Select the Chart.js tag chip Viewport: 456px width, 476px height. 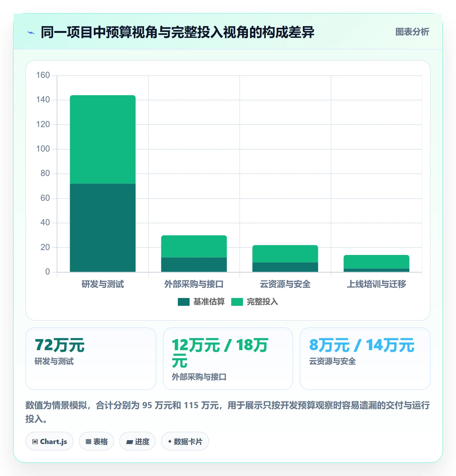[x=50, y=441]
